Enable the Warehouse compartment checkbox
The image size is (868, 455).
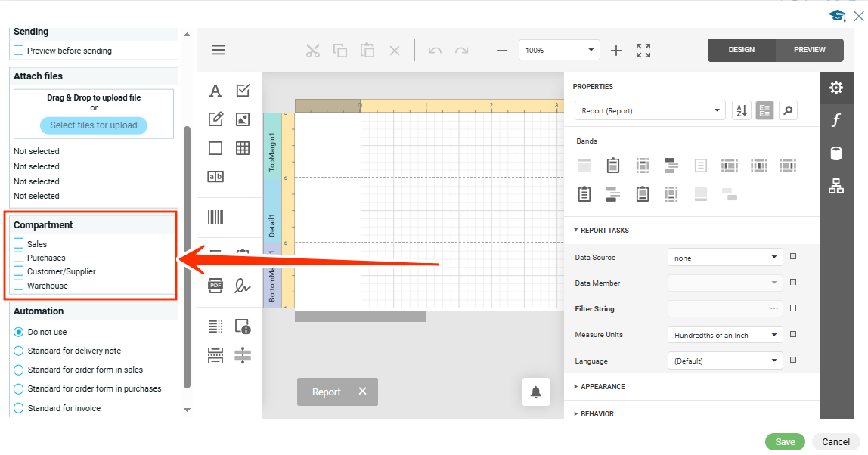(x=19, y=285)
